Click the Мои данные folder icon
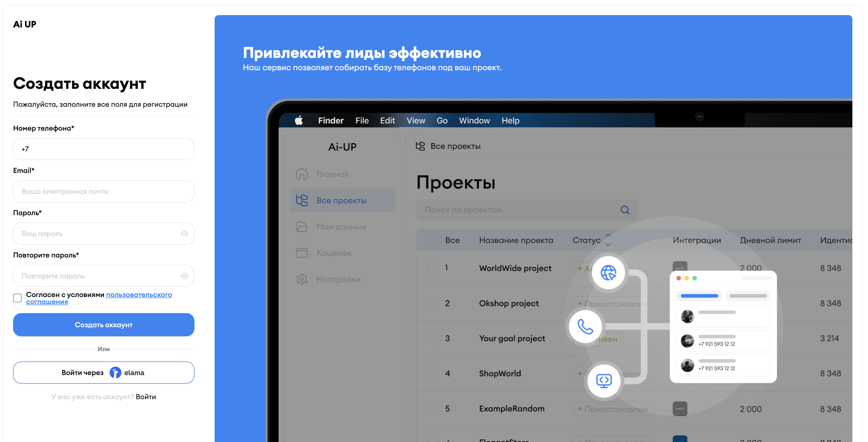Image resolution: width=868 pixels, height=442 pixels. pos(302,227)
